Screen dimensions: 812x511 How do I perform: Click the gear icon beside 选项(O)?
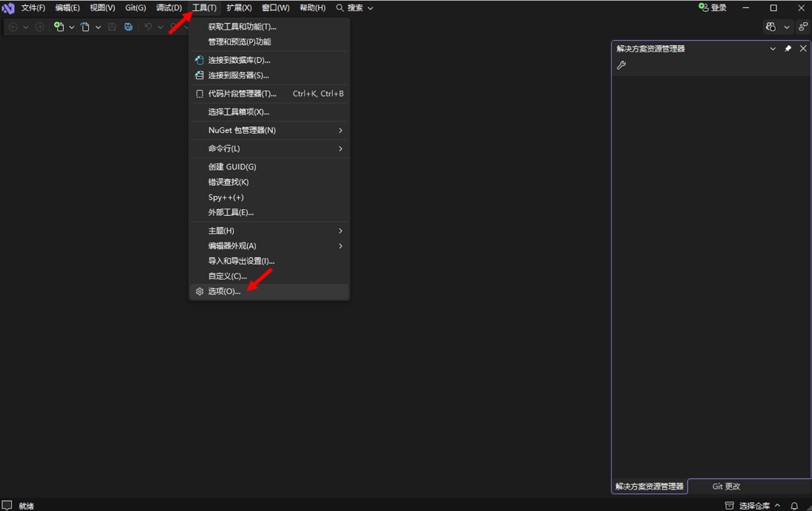(x=199, y=291)
